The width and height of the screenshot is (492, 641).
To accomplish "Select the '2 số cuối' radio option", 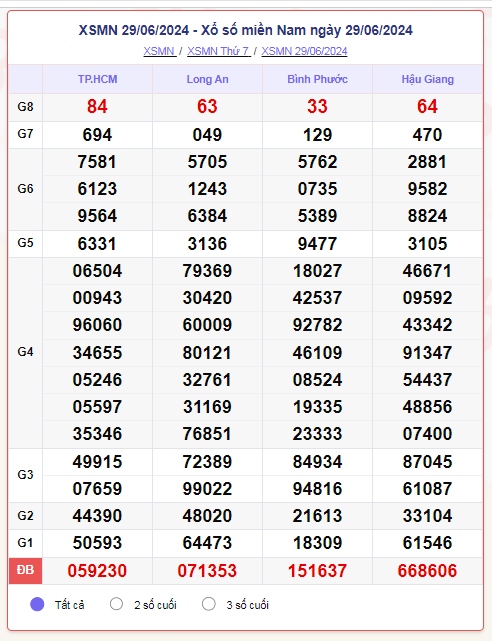I will tap(116, 604).
